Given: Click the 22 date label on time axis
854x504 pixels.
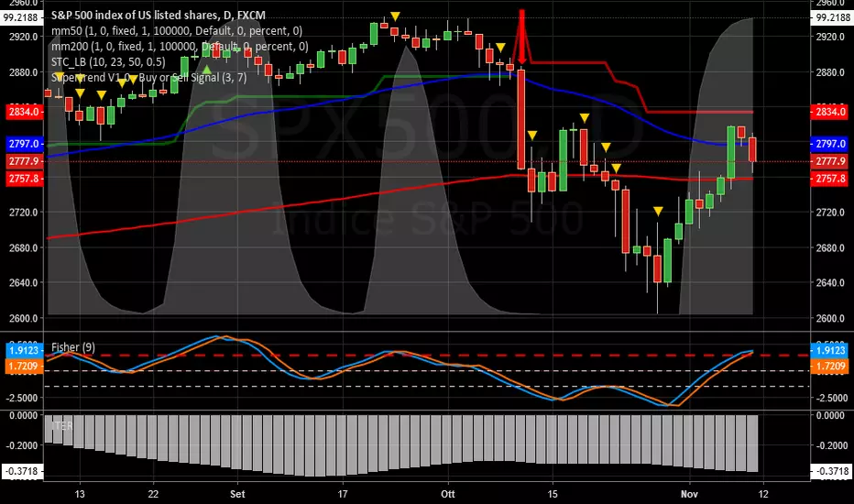Looking at the screenshot, I should [x=153, y=494].
